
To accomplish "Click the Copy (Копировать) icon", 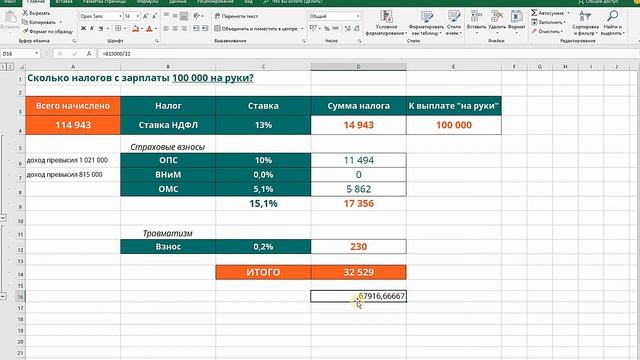I will 25,22.
